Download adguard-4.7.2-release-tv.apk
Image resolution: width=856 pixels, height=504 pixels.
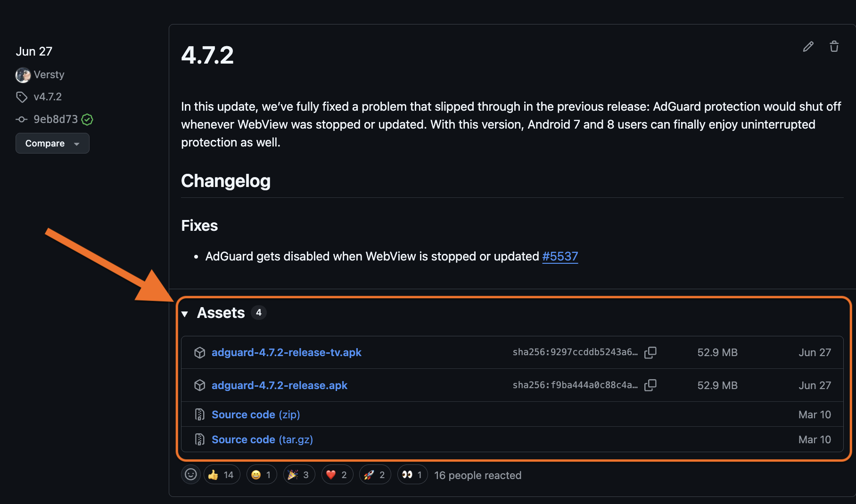click(286, 352)
